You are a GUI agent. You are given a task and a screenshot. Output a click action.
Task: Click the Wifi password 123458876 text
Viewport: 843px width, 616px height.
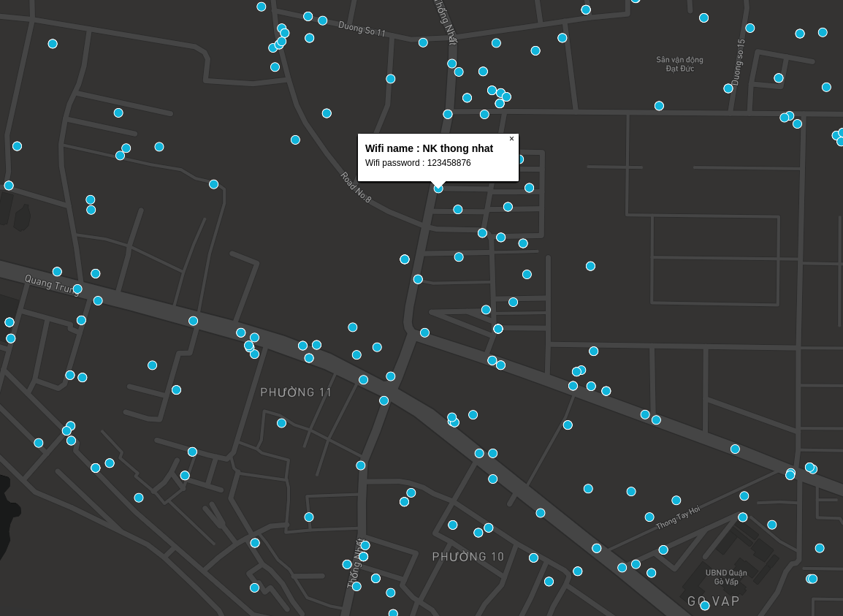tap(418, 163)
